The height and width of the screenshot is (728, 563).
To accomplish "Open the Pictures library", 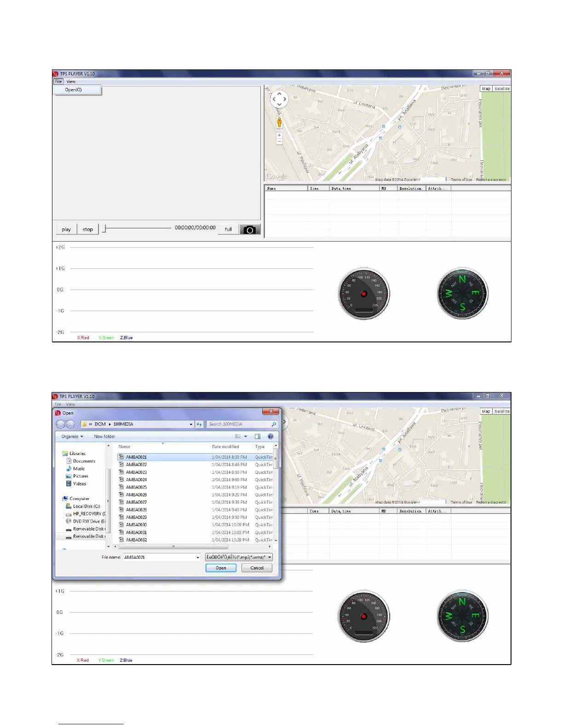I will [77, 476].
